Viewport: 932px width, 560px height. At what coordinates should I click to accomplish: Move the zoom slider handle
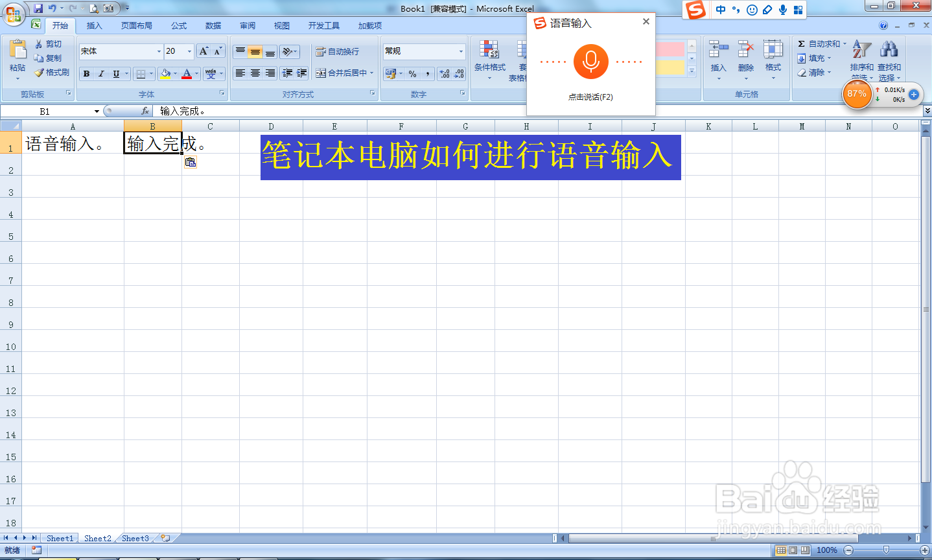[x=886, y=550]
